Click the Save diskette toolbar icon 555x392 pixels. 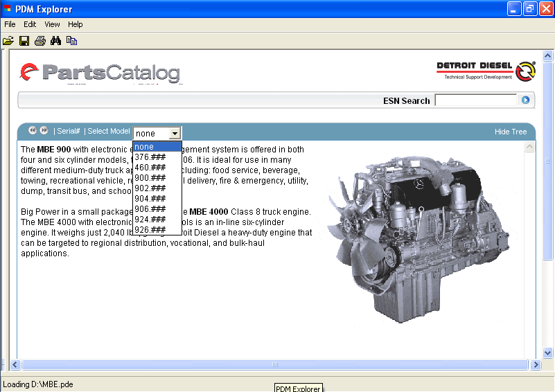click(24, 41)
